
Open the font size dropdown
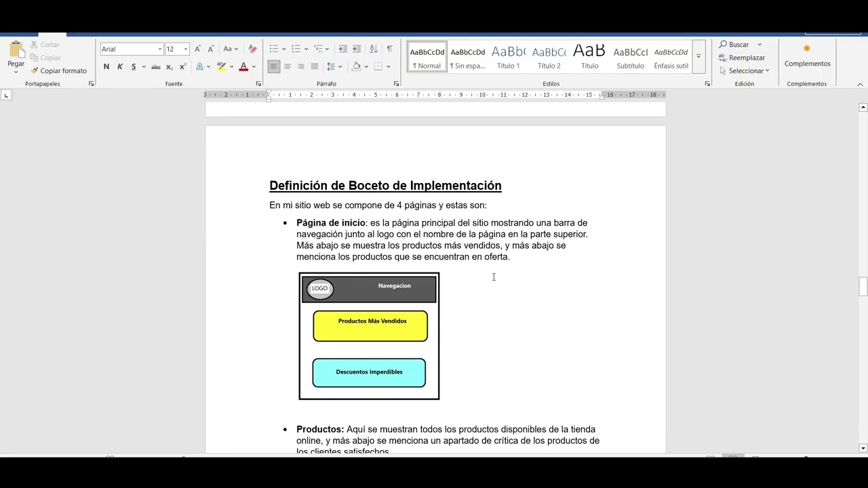click(x=185, y=49)
